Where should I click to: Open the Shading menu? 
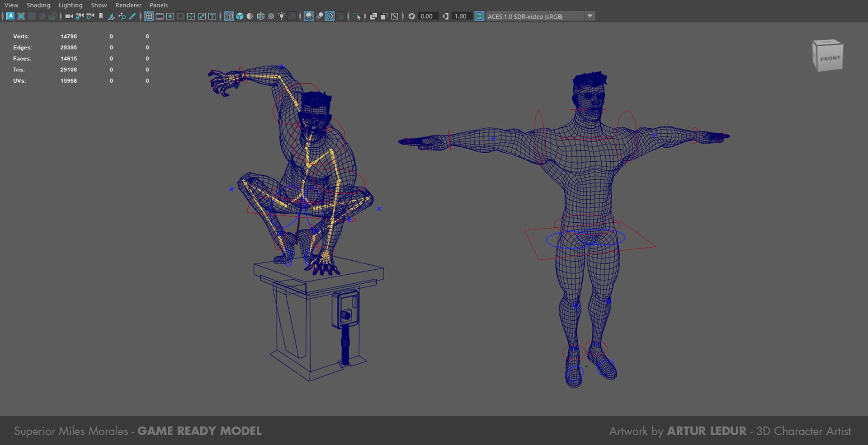[38, 5]
